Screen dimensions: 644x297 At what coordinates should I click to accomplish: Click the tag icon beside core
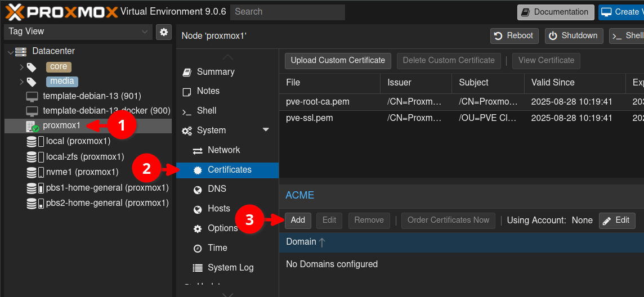(x=31, y=67)
